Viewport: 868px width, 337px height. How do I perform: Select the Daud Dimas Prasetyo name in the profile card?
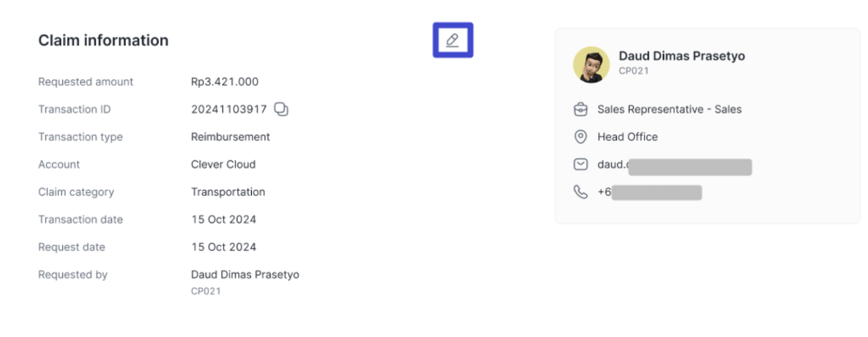(x=681, y=56)
